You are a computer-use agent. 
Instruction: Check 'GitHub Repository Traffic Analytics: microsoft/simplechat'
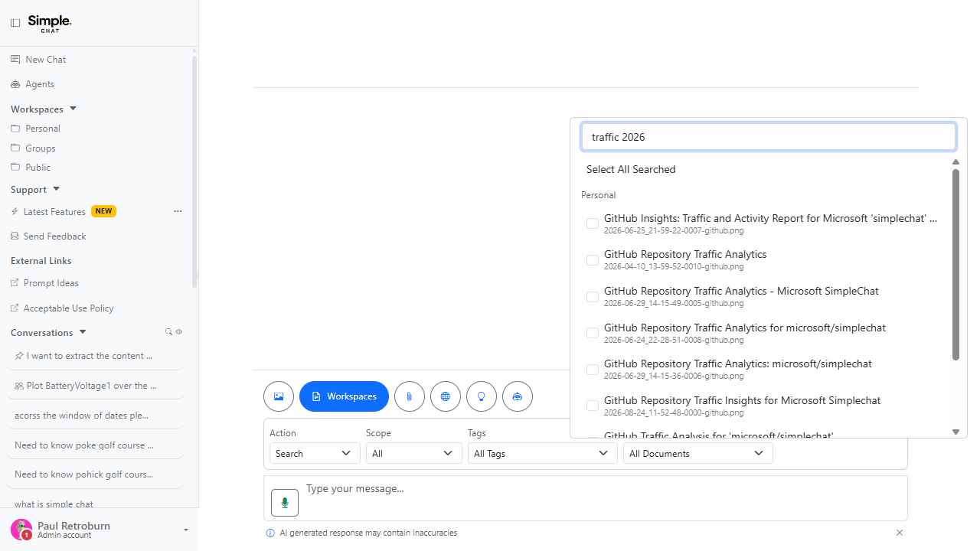point(593,370)
